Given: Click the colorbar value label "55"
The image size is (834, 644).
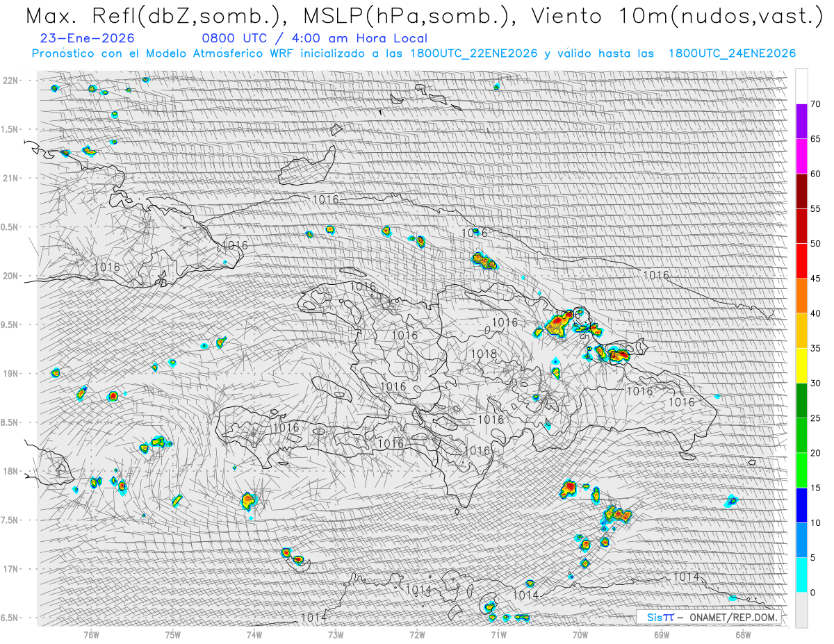Looking at the screenshot, I should click(815, 208).
